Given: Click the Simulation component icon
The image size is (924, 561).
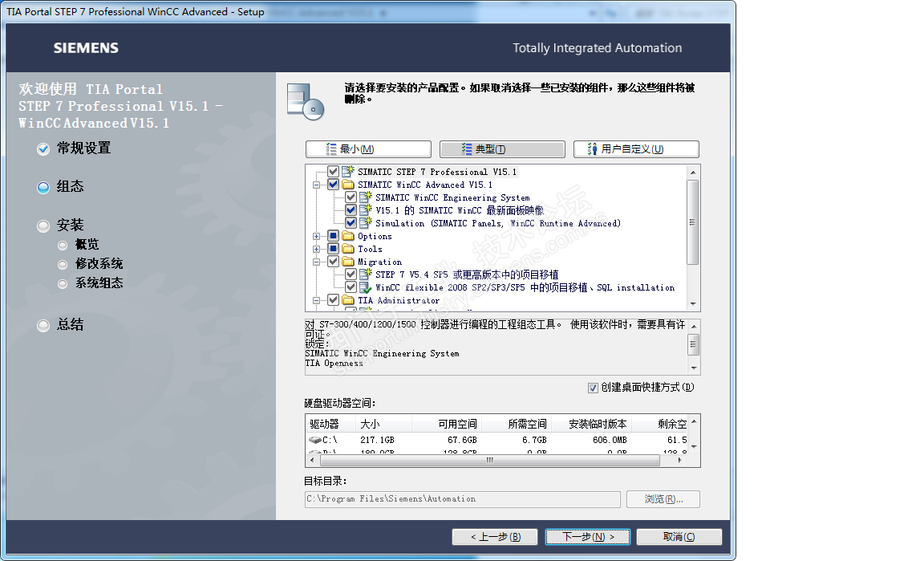Looking at the screenshot, I should 366,223.
